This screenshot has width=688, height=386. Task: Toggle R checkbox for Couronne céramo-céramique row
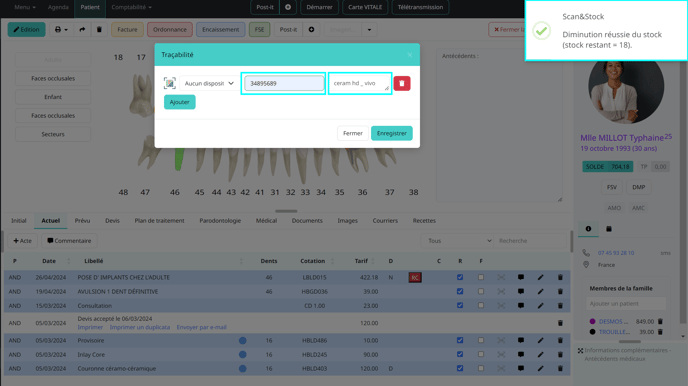[x=460, y=368]
